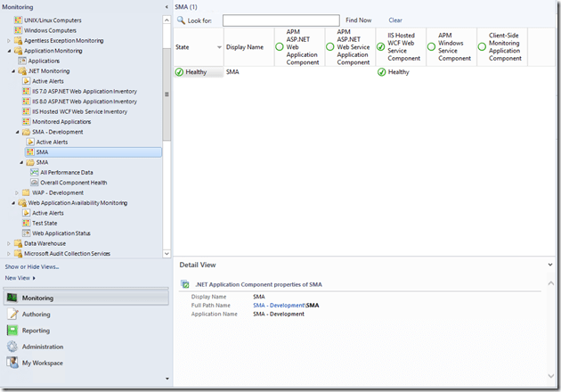
Task: Select the Healthy state icon in SMA row
Action: (x=180, y=71)
